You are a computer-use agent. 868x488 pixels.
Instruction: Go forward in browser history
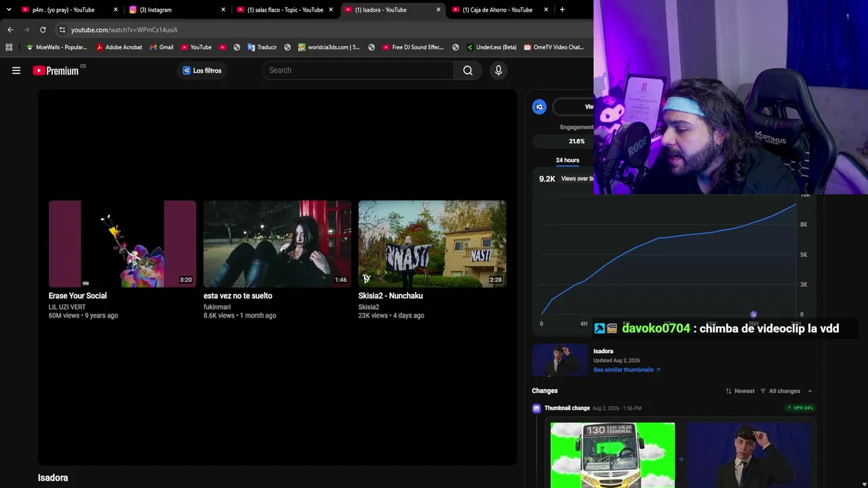tap(26, 30)
